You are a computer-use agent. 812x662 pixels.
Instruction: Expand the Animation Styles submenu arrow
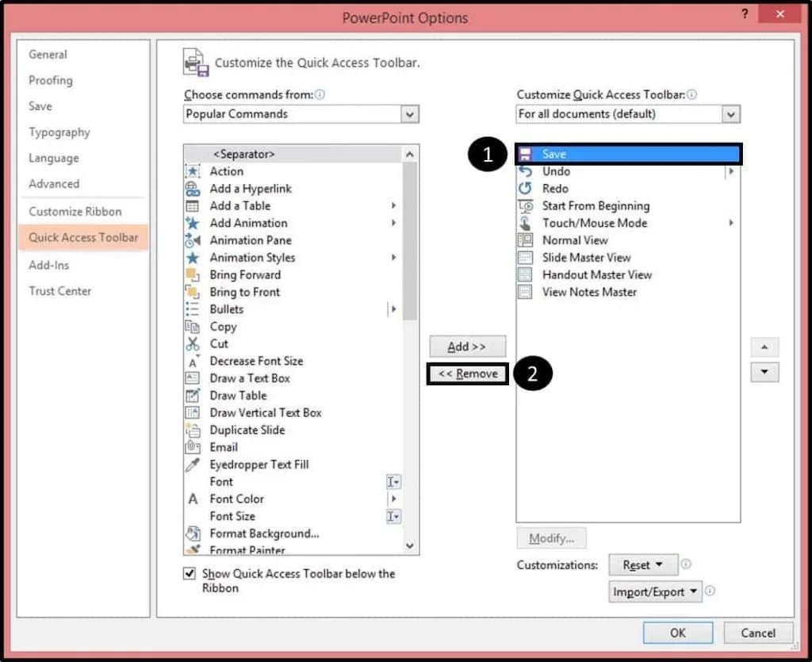pyautogui.click(x=393, y=258)
